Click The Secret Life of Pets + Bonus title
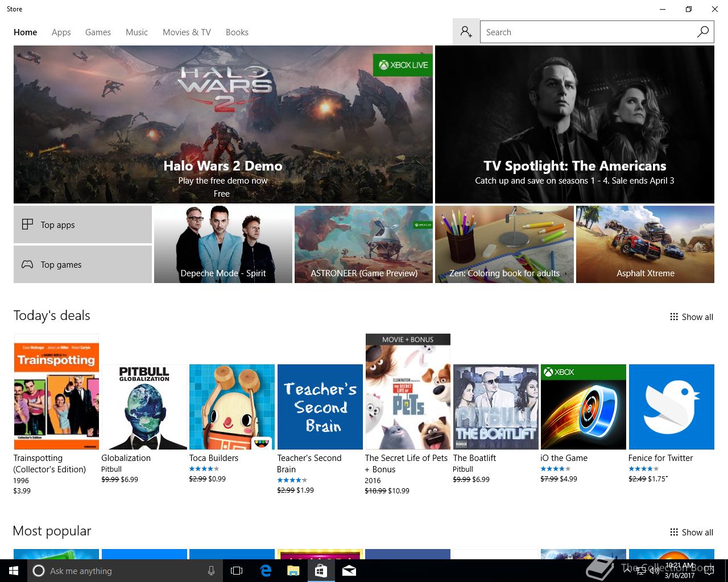 [406, 464]
